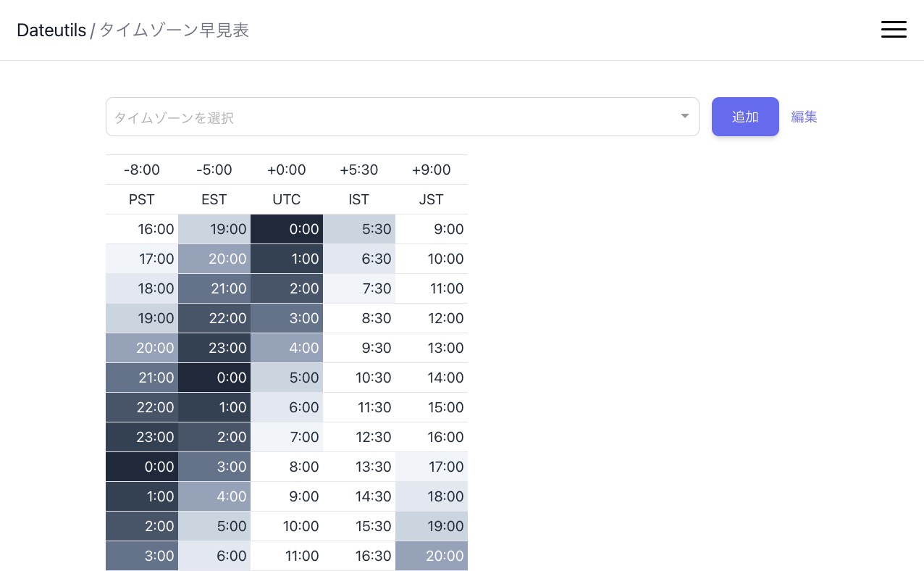Click the -8:00 offset header cell

pos(142,169)
